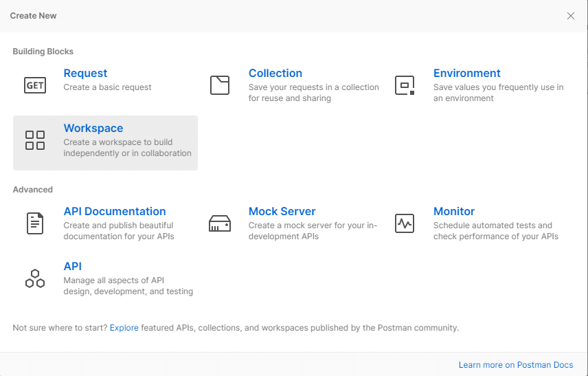This screenshot has width=588, height=376.
Task: Select the Collection heading
Action: 275,74
